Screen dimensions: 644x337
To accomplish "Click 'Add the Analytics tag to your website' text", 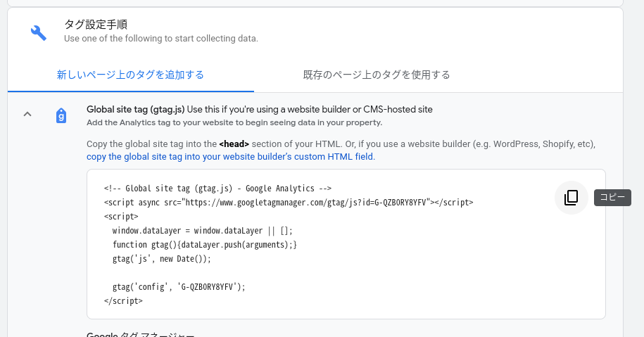I will click(x=234, y=122).
